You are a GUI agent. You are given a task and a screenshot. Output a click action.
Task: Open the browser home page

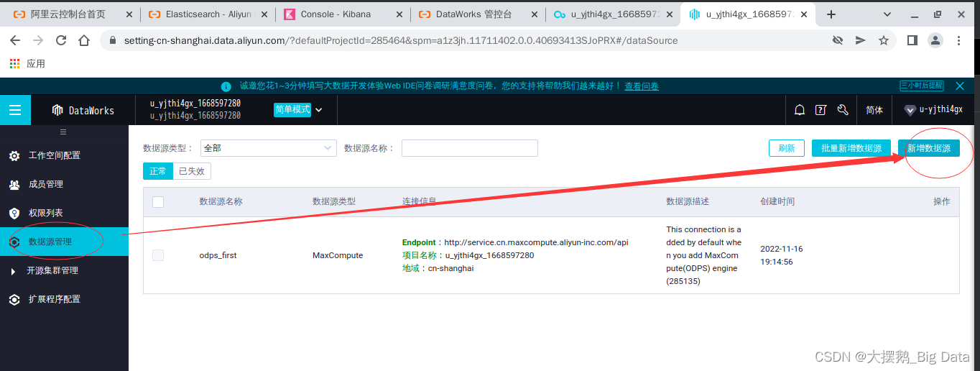click(x=84, y=40)
